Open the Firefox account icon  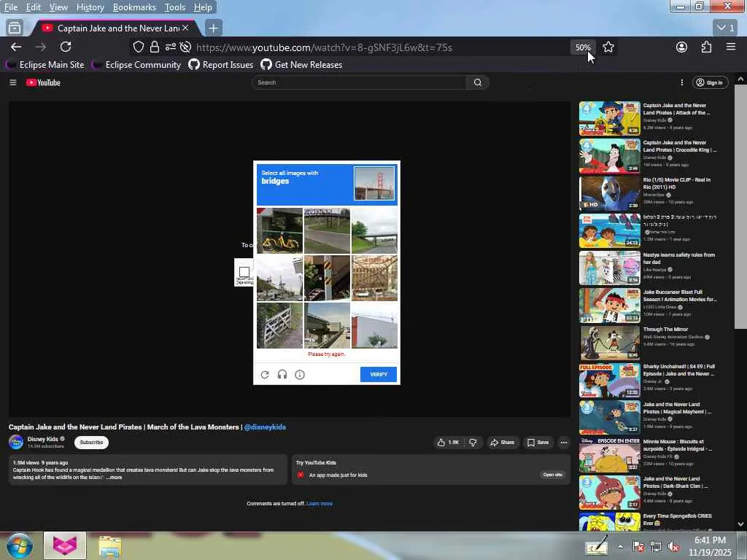(x=681, y=47)
